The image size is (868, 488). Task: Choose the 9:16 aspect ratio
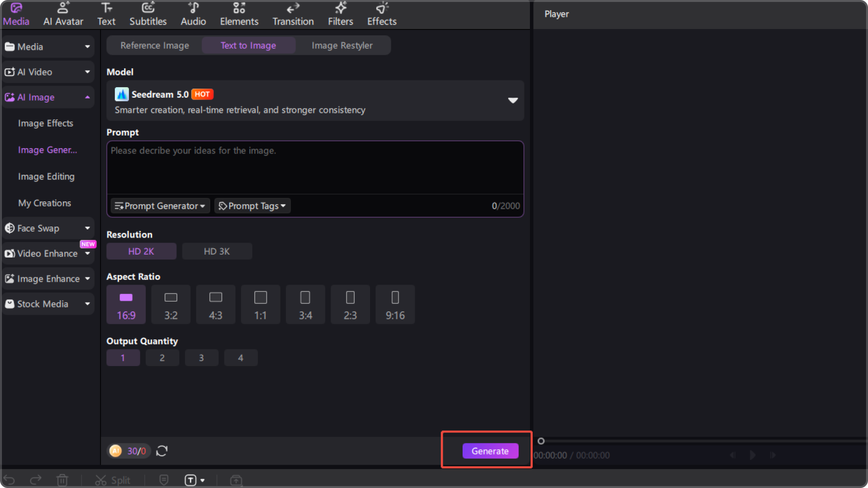pyautogui.click(x=395, y=305)
